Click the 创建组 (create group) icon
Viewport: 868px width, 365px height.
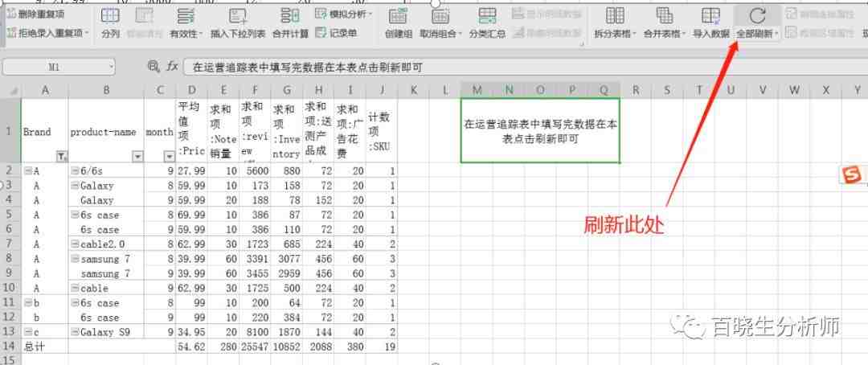tap(397, 15)
